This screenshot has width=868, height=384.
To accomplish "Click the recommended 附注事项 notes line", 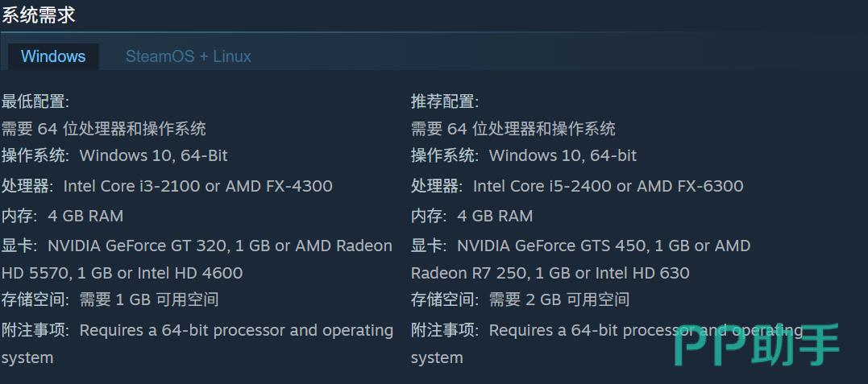I will pos(564,330).
